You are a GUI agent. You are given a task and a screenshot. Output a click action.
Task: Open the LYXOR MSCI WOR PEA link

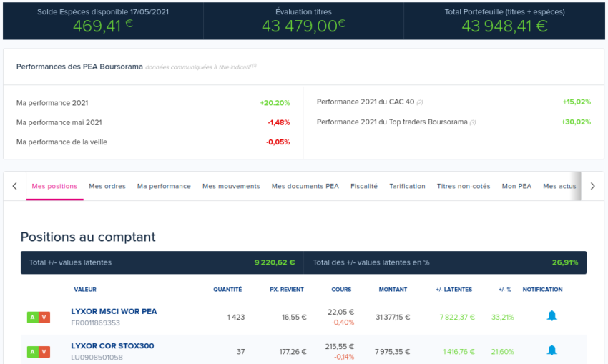(x=114, y=312)
